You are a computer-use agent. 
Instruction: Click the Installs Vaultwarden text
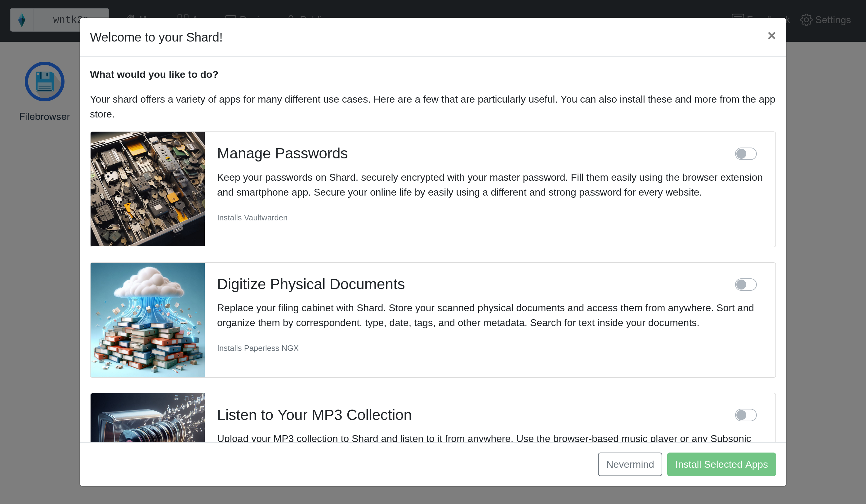coord(252,218)
